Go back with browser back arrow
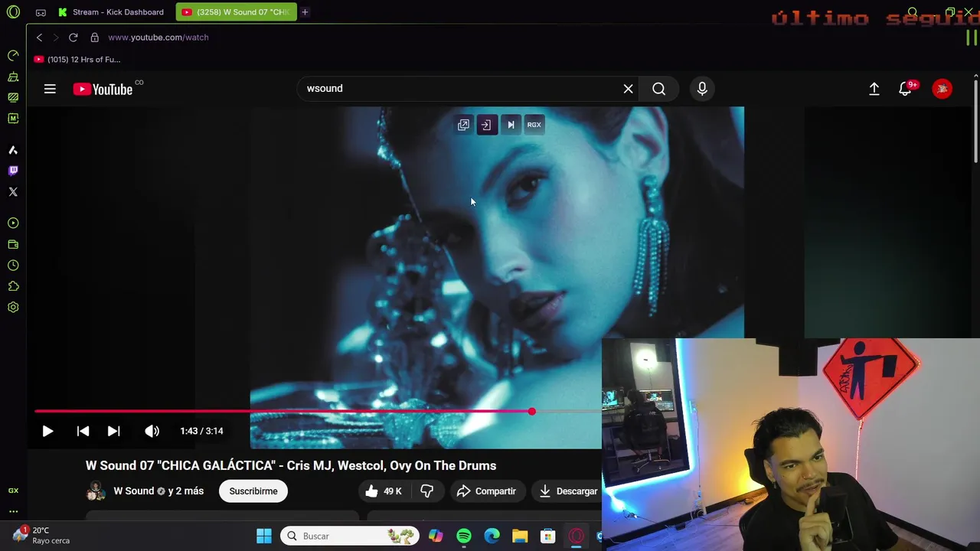980x551 pixels. tap(39, 37)
